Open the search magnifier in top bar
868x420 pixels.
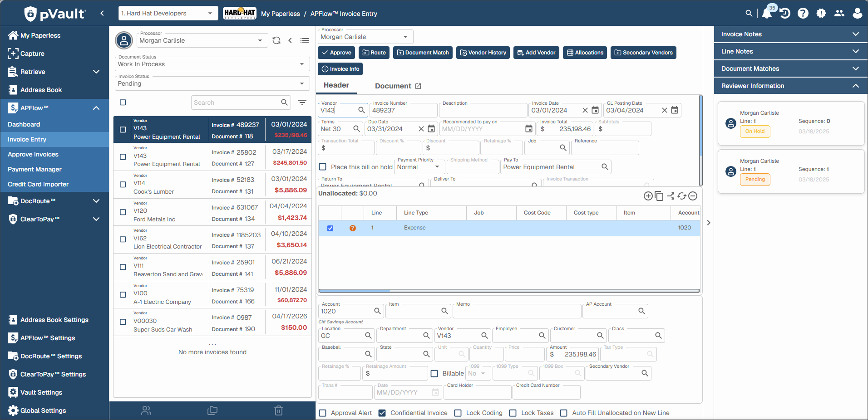tap(749, 13)
